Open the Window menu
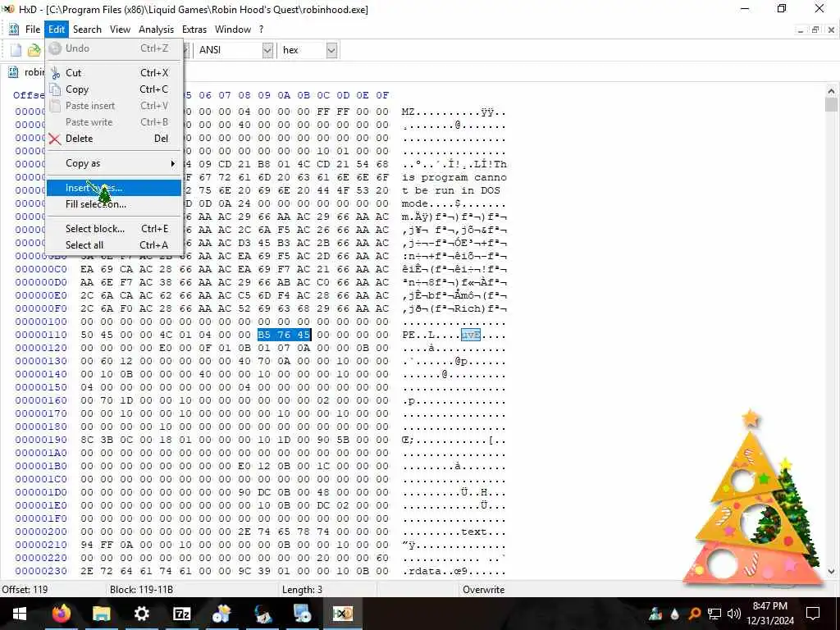 point(232,30)
